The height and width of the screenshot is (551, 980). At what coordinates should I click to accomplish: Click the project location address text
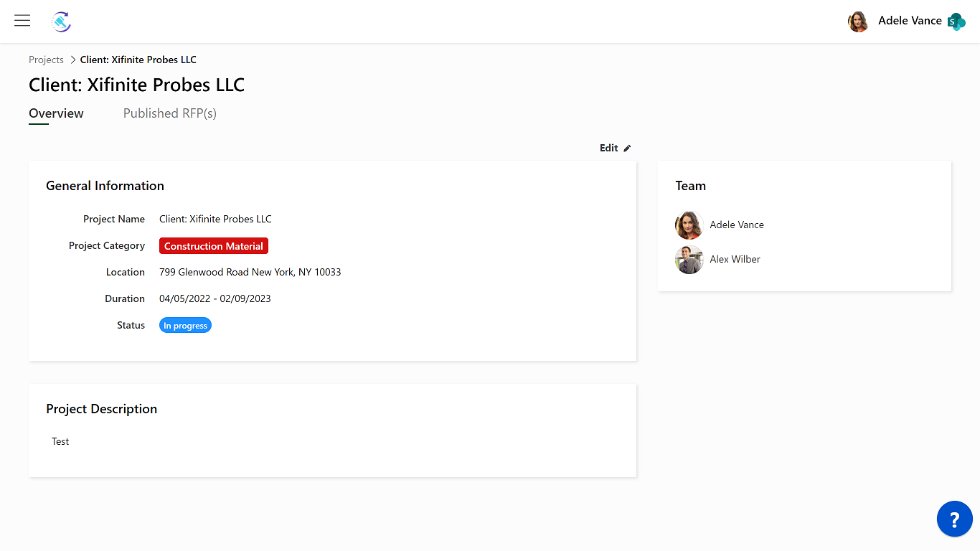pyautogui.click(x=250, y=273)
